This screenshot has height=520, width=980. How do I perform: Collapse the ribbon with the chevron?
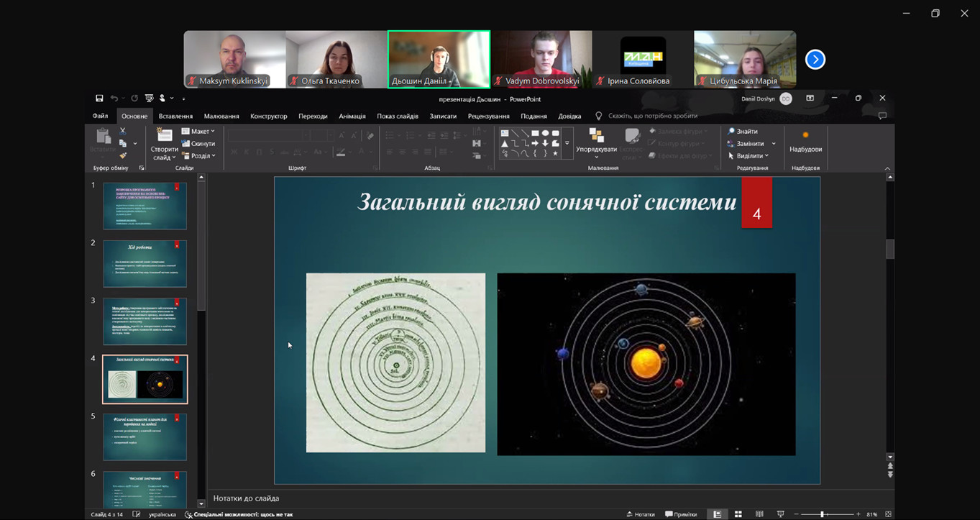tap(887, 168)
